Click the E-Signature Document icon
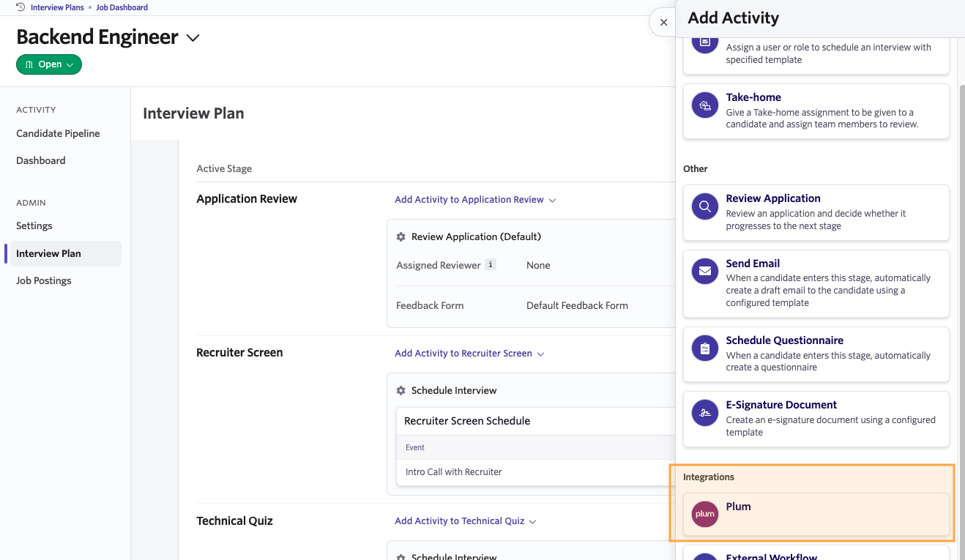Image resolution: width=965 pixels, height=560 pixels. (704, 413)
